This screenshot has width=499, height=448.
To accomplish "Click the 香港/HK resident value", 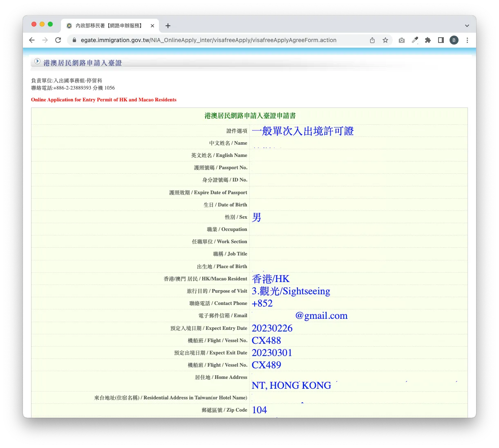I will (271, 279).
